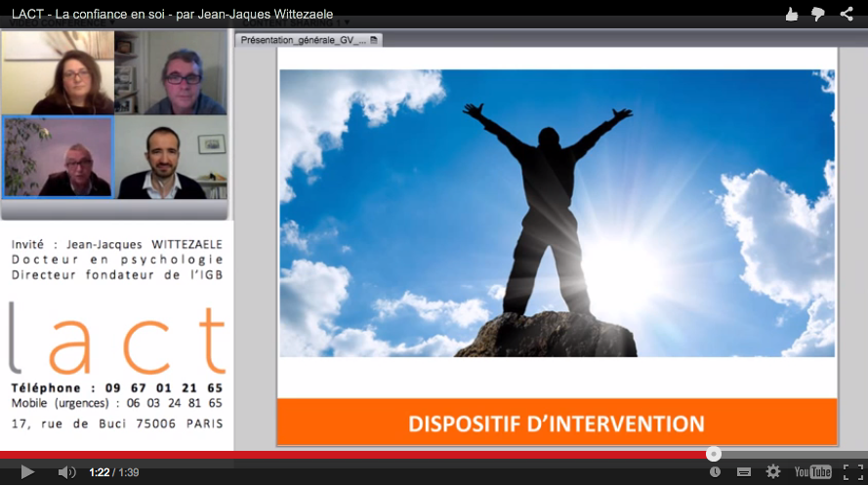The image size is (868, 486).
Task: Click the YouTube logo in control bar
Action: tap(812, 472)
